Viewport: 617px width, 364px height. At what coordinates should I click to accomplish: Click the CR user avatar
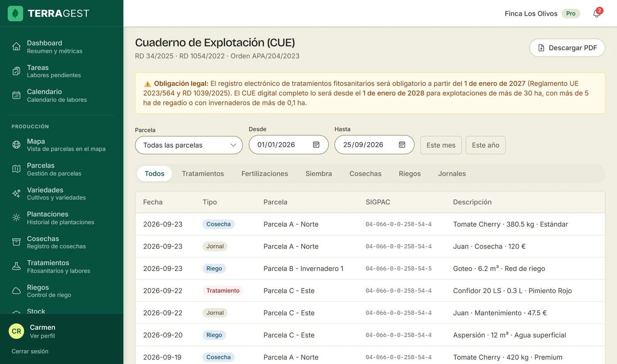pyautogui.click(x=17, y=331)
